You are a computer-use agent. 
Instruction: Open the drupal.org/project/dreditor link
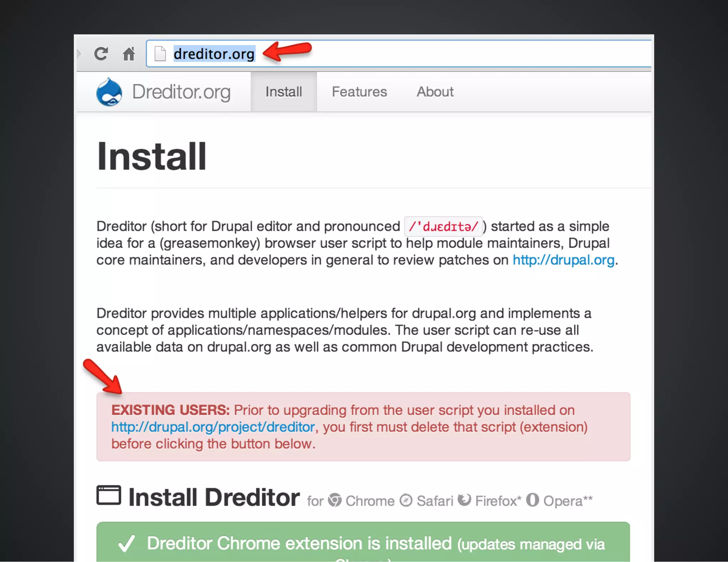tap(213, 427)
